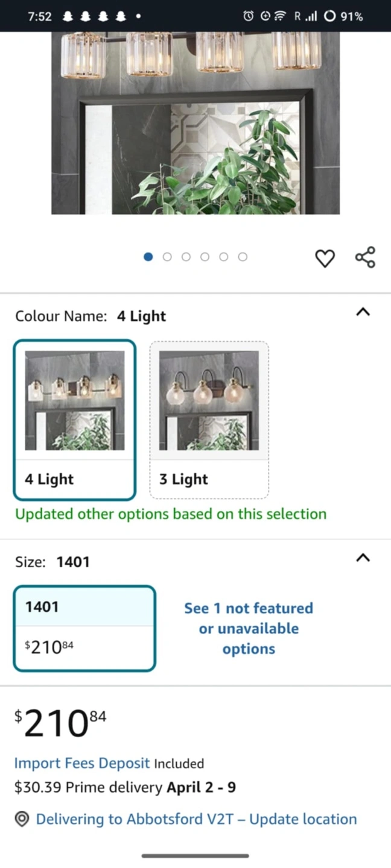This screenshot has width=391, height=868.
Task: Tap the alarm icon in status bar
Action: (x=248, y=16)
